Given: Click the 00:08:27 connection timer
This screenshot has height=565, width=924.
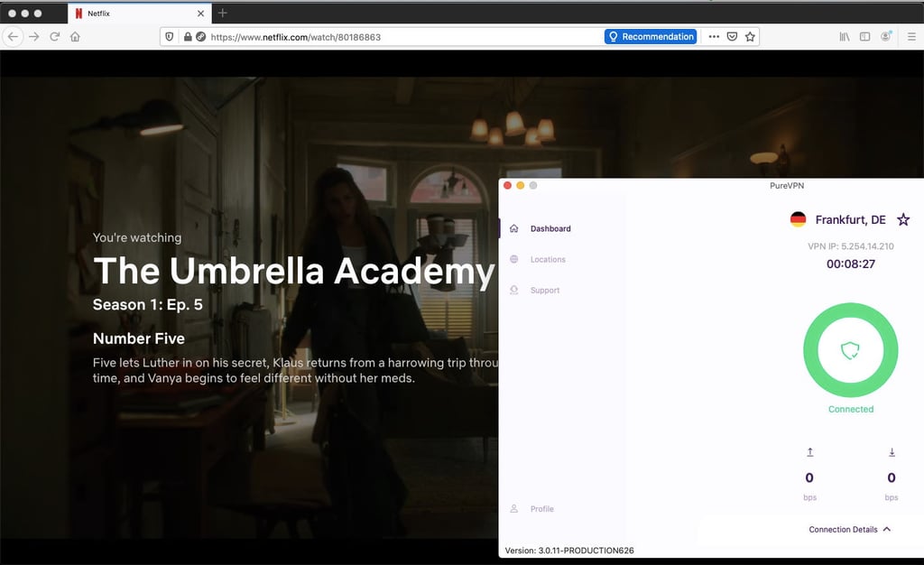Looking at the screenshot, I should tap(850, 264).
